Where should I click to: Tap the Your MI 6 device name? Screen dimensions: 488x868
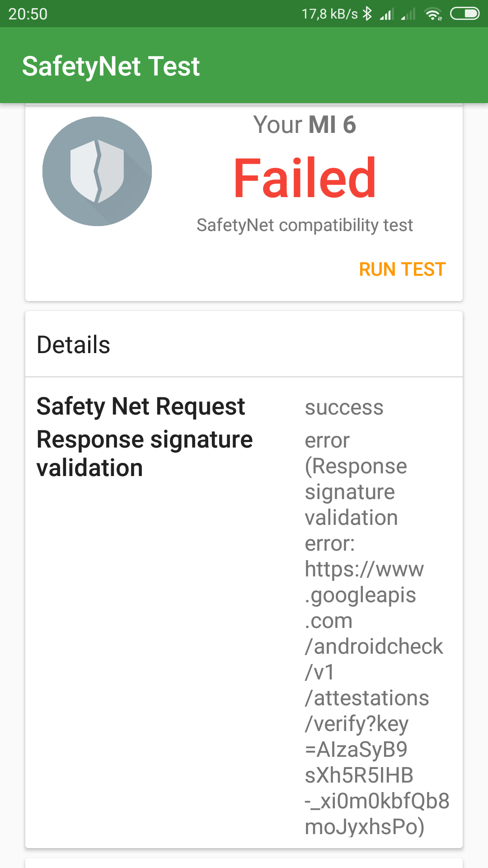pyautogui.click(x=305, y=125)
